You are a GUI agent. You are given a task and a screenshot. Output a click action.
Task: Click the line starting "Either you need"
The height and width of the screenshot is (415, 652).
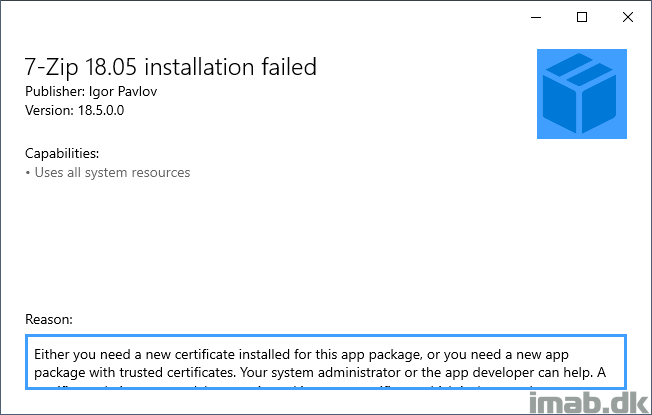tap(301, 354)
